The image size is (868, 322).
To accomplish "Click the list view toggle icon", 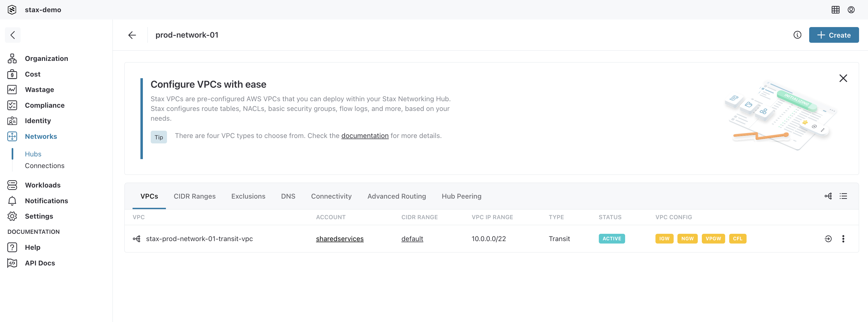I will [x=843, y=196].
